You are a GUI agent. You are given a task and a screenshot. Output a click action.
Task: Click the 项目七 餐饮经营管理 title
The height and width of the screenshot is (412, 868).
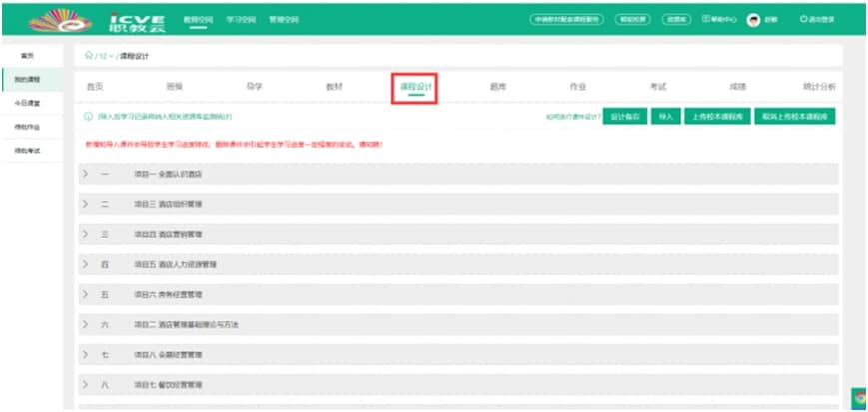(x=168, y=384)
